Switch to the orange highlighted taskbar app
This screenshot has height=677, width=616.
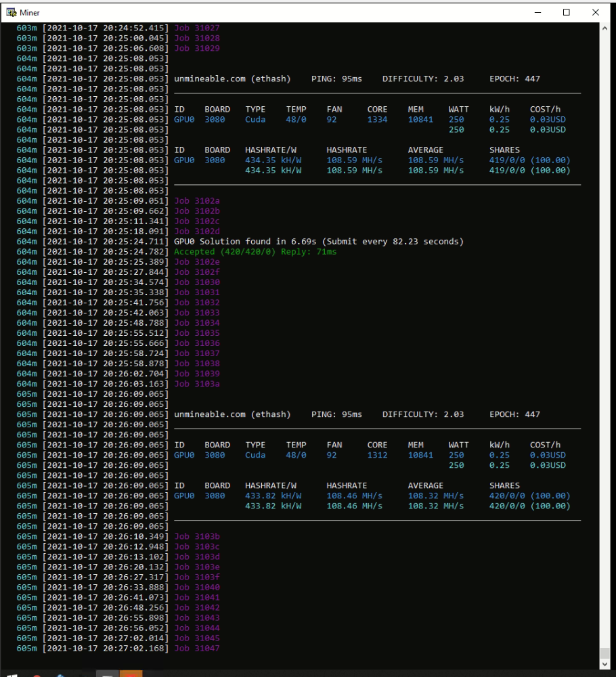coord(131,674)
